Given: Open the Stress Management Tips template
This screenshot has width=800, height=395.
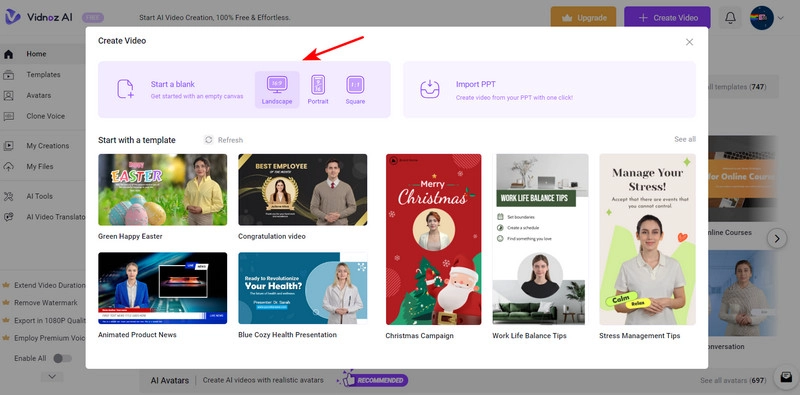Looking at the screenshot, I should click(647, 239).
